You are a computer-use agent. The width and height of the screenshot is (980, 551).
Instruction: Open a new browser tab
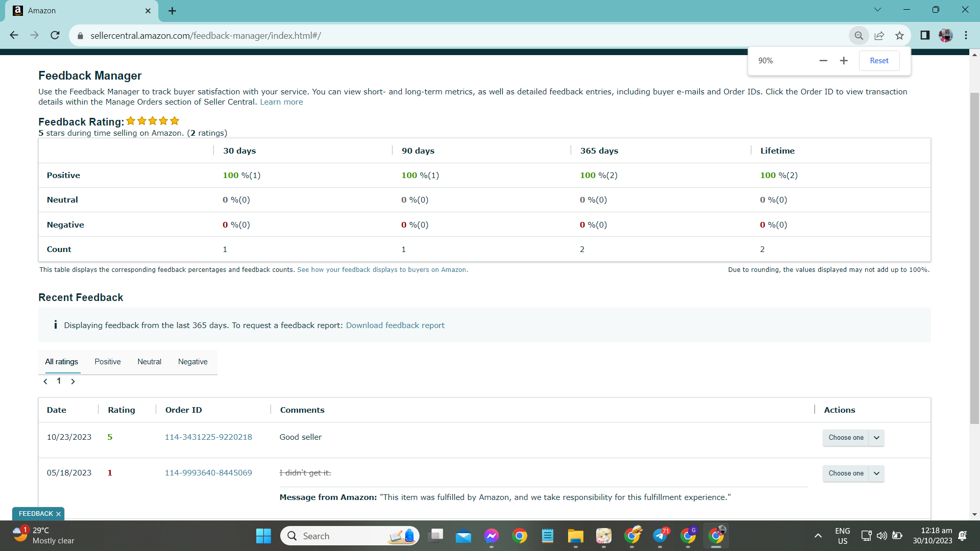coord(173,11)
